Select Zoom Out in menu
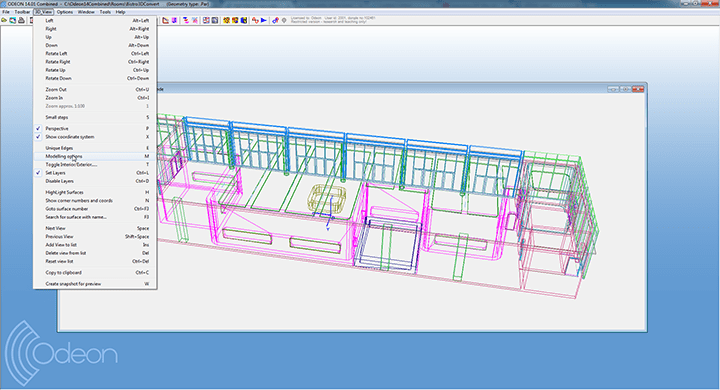Screen dimensions: 720x390 pos(95,90)
